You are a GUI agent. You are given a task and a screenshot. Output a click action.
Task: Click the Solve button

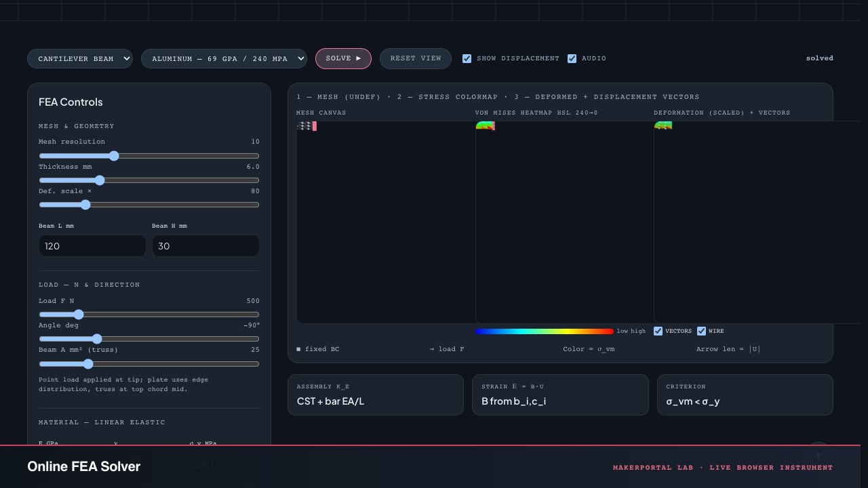343,59
